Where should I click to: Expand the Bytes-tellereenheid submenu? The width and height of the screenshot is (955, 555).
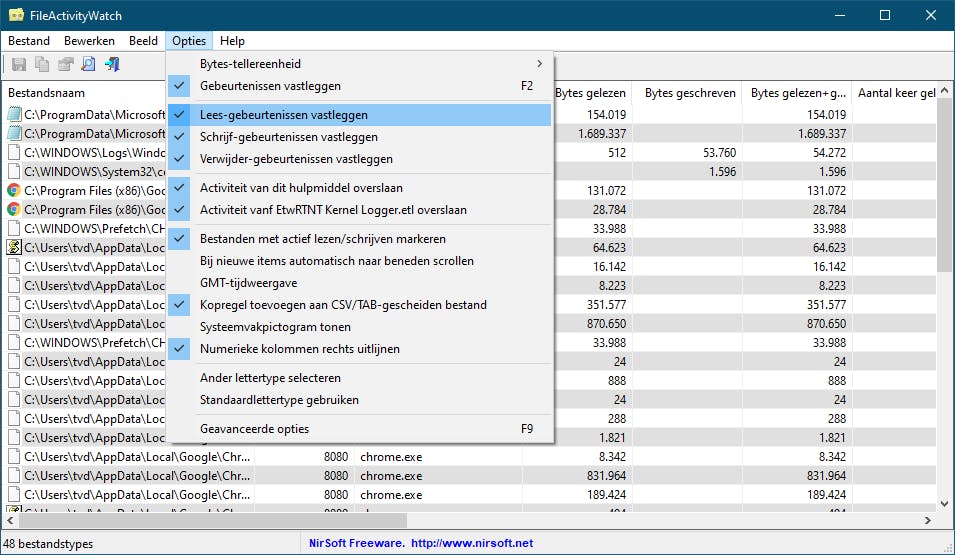359,64
